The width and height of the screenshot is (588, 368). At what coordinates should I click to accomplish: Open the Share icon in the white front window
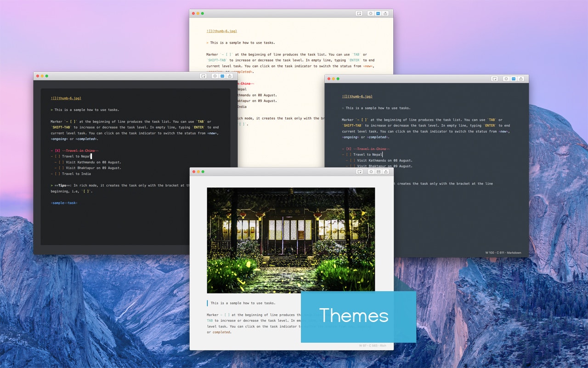(x=386, y=172)
